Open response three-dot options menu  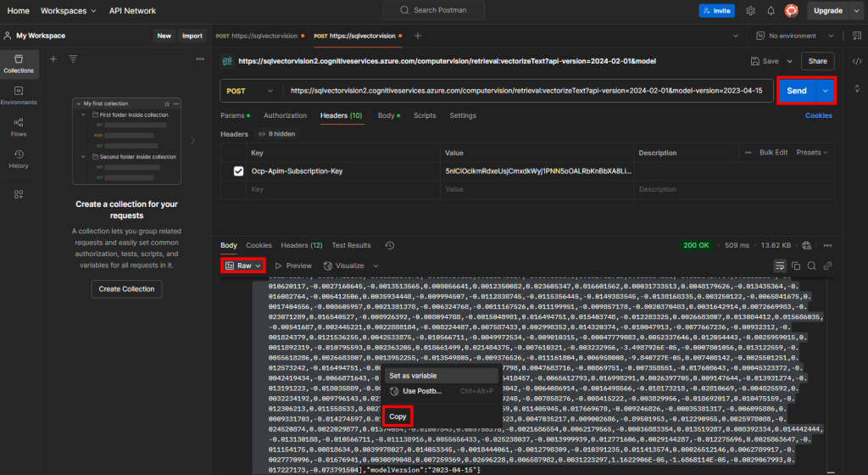[827, 245]
